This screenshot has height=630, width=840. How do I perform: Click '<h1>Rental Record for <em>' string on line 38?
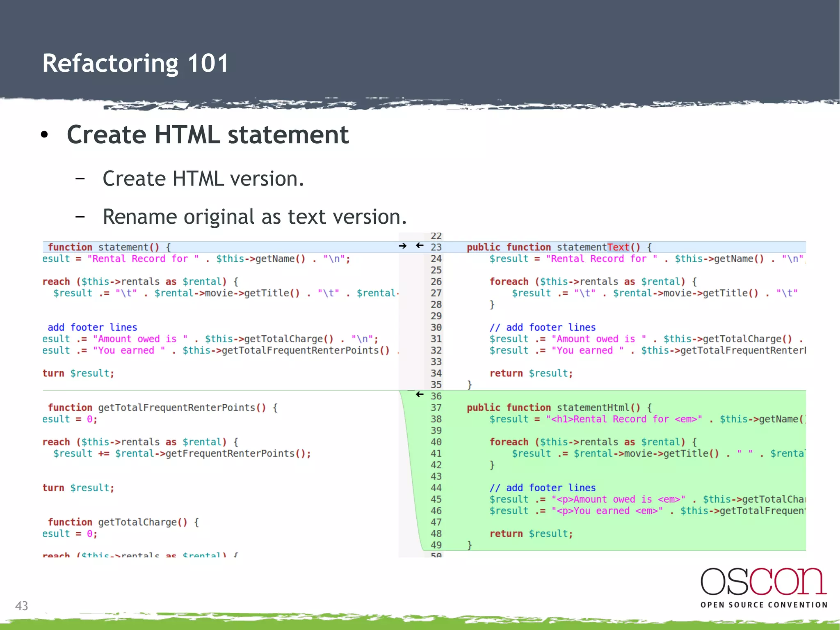(624, 419)
